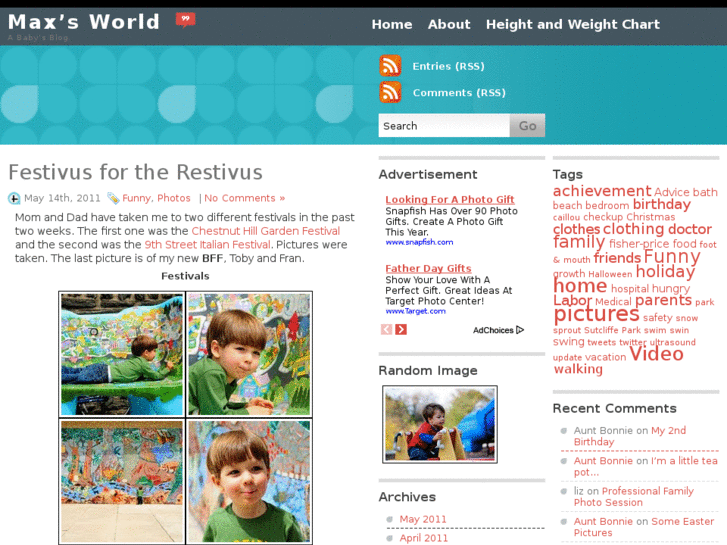Click the previous ad arrow in Advertisement
727x545 pixels.
(387, 330)
